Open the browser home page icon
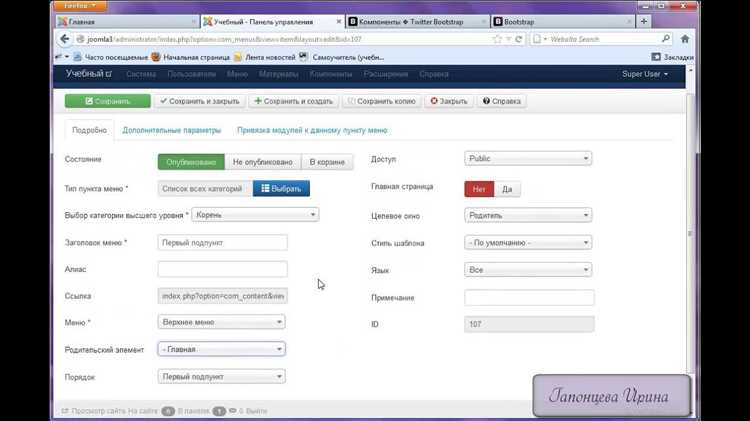This screenshot has height=421, width=750. pyautogui.click(x=685, y=39)
